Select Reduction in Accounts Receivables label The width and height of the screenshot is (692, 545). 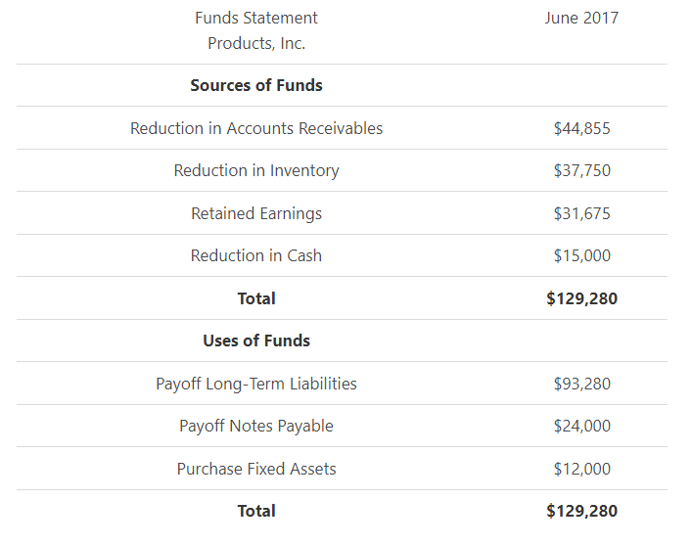[x=256, y=128]
